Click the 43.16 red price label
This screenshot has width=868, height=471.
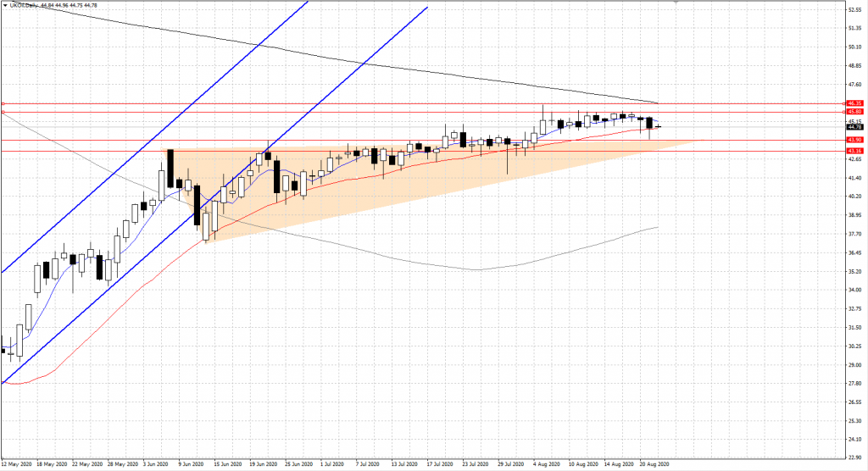tap(854, 151)
